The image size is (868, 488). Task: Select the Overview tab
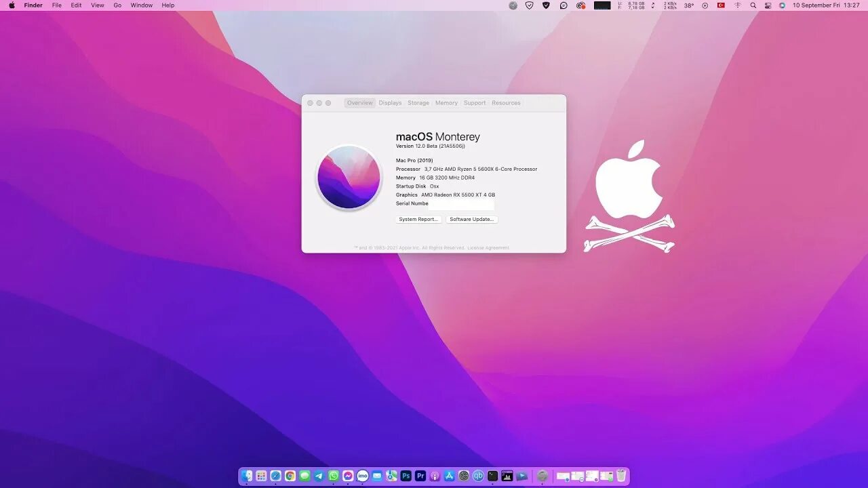click(359, 103)
